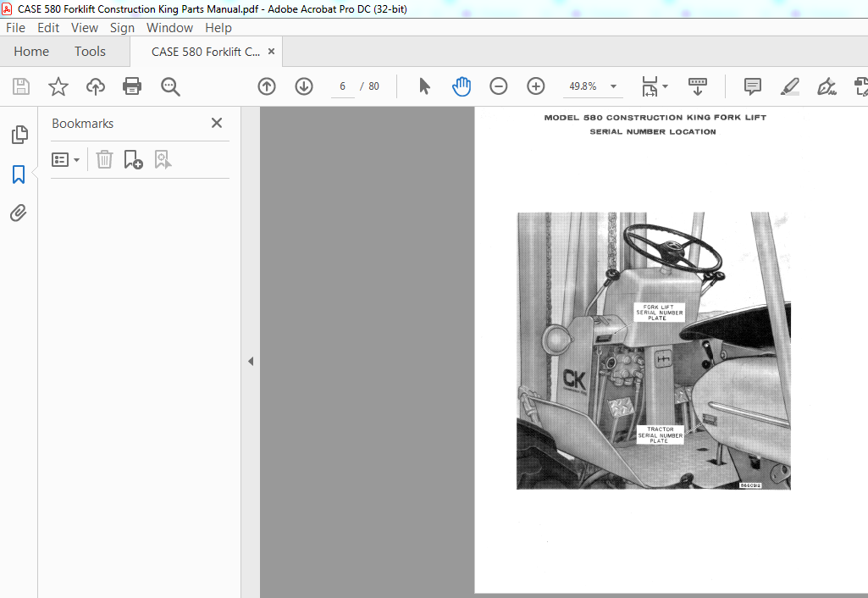The width and height of the screenshot is (868, 598).
Task: Open the Window menu
Action: click(x=169, y=28)
